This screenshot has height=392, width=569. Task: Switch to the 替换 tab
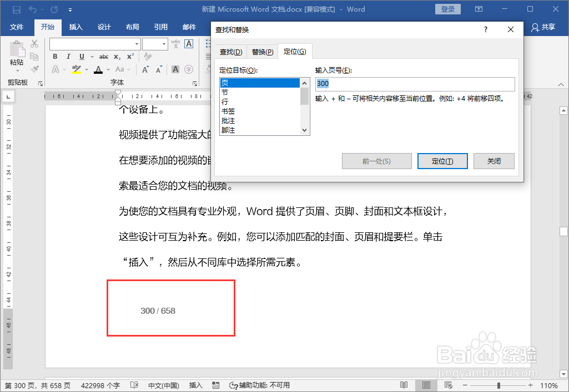pos(261,51)
